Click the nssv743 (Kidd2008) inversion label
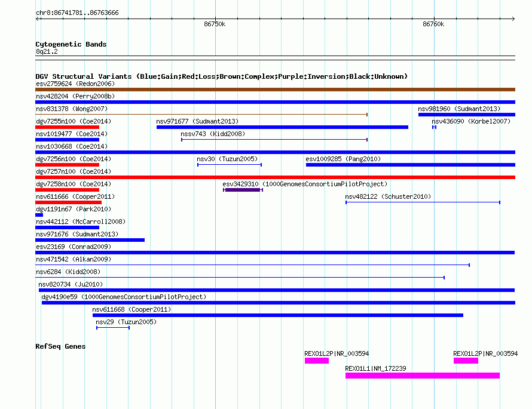Viewport: 532px width, 409px height. pos(213,134)
